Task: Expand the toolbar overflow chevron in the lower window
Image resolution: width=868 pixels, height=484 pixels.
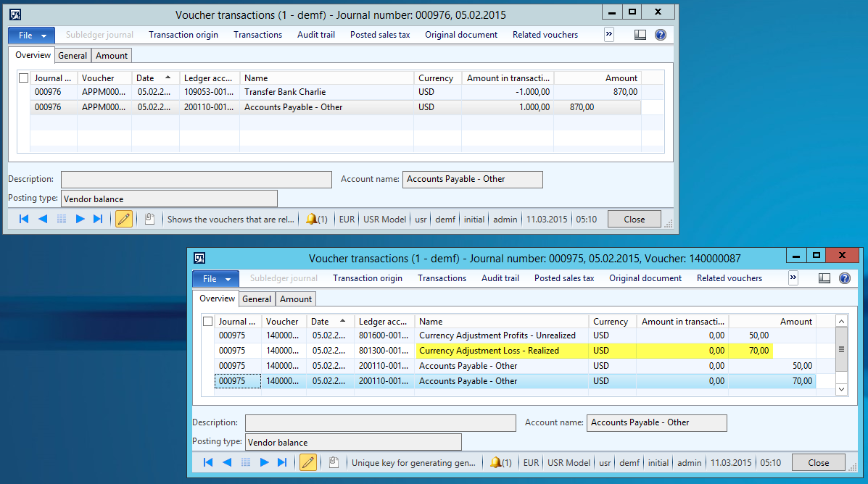Action: click(793, 278)
